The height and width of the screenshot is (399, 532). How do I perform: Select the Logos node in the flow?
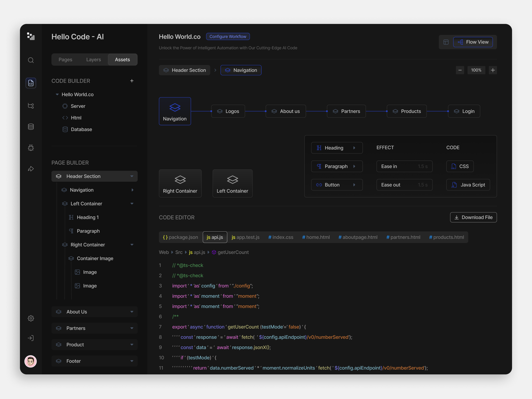pos(228,111)
